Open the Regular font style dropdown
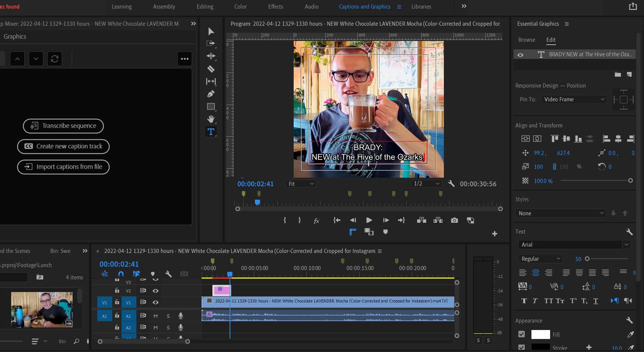The height and width of the screenshot is (352, 644). (x=540, y=259)
